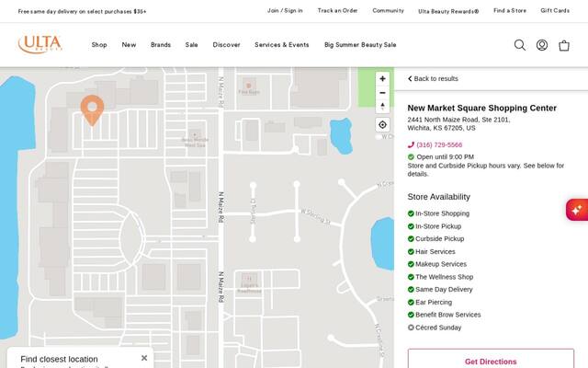
Task: Open Ulta Beauty Rewards link
Action: [x=448, y=11]
